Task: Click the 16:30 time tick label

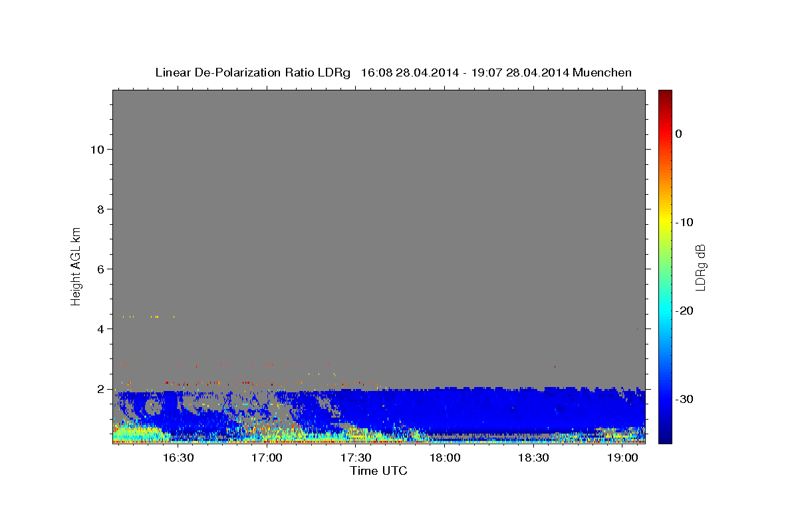Action: click(x=178, y=458)
